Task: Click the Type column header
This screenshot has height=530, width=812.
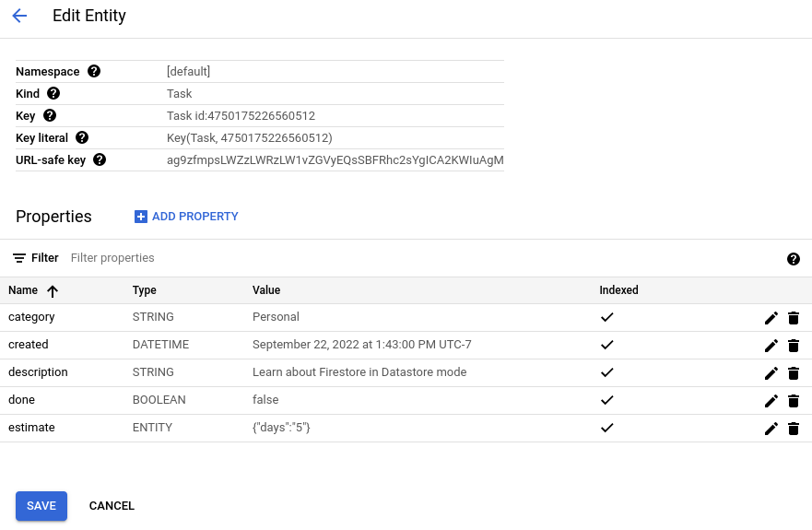Action: [145, 290]
